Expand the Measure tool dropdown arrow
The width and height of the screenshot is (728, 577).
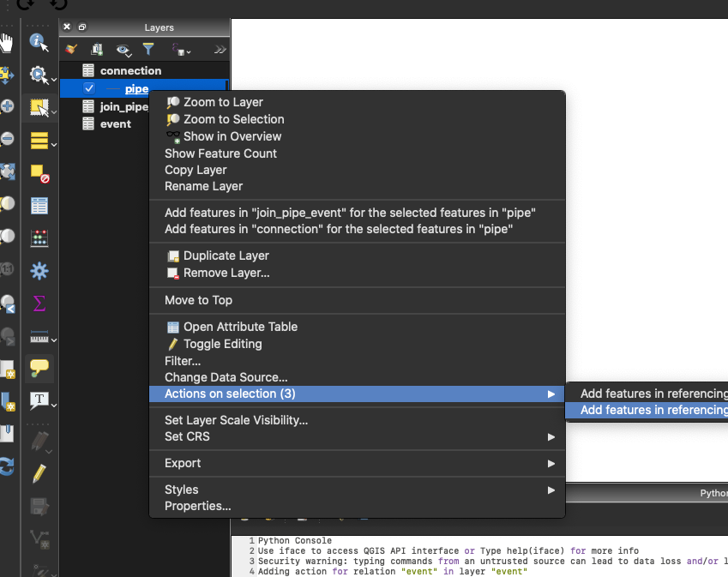[54, 340]
